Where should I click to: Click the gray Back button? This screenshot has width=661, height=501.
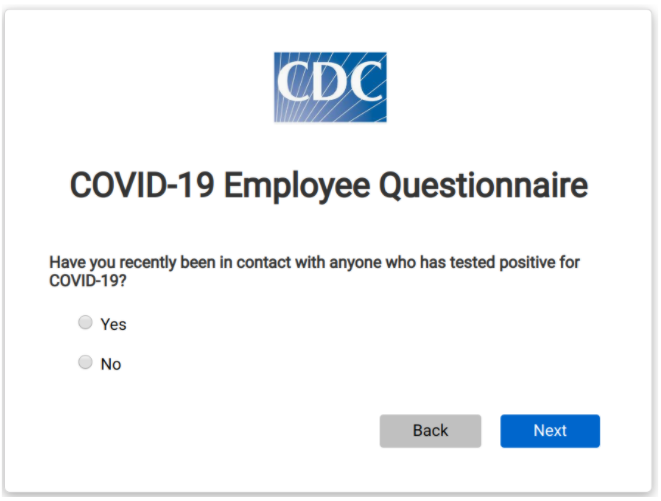[x=430, y=431]
